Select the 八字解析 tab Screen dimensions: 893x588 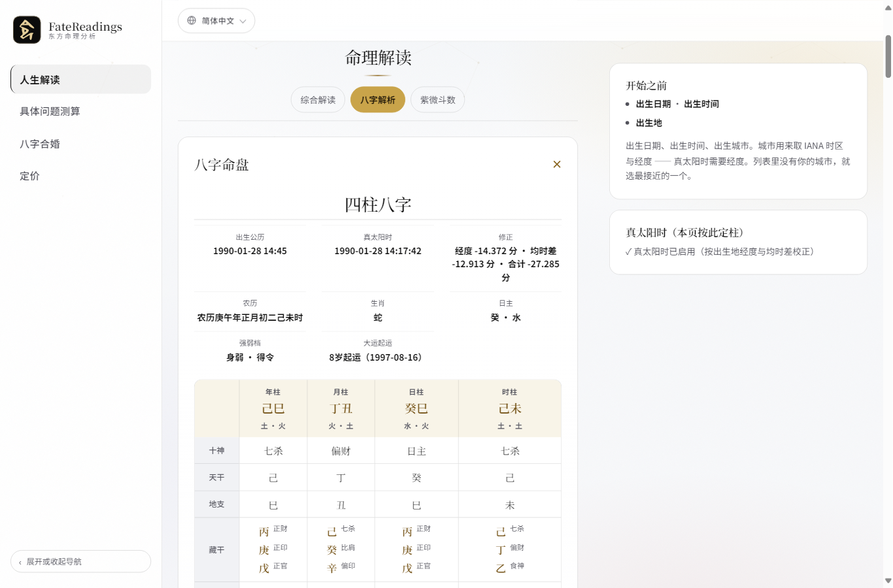tap(378, 99)
